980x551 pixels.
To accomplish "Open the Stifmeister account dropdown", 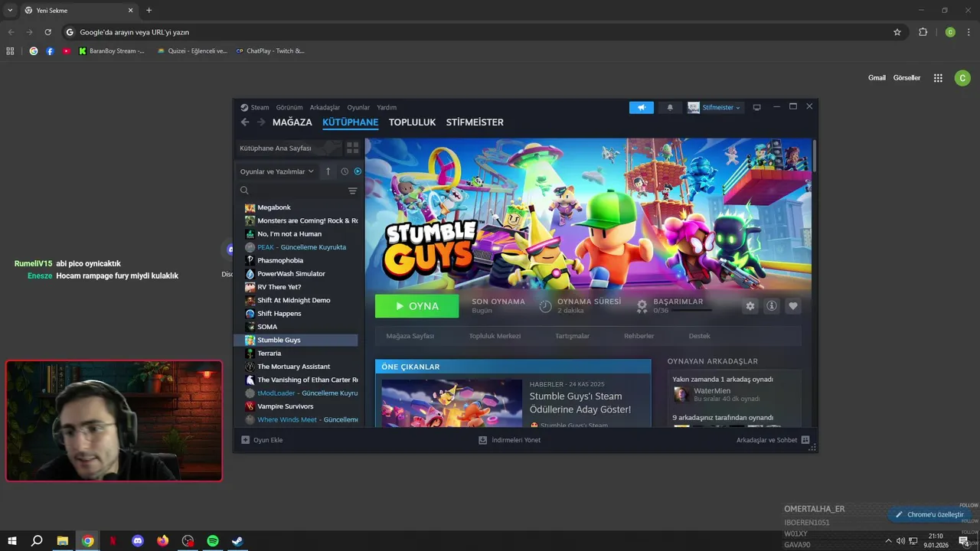I will pyautogui.click(x=714, y=108).
